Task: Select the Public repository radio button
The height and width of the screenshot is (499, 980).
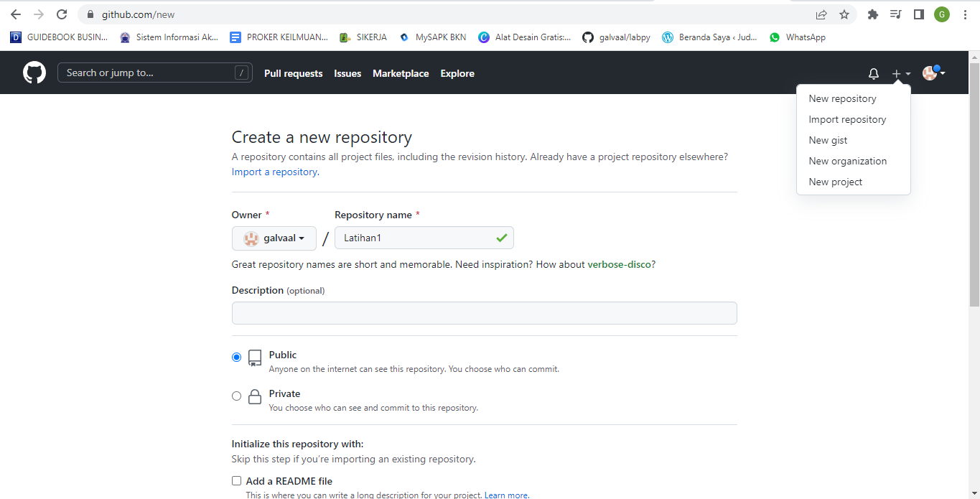Action: point(236,357)
